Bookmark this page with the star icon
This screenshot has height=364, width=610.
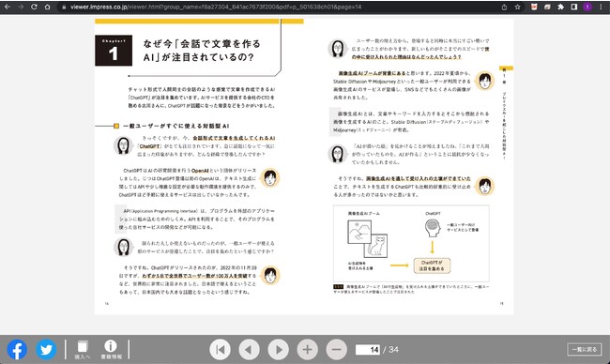pyautogui.click(x=517, y=7)
